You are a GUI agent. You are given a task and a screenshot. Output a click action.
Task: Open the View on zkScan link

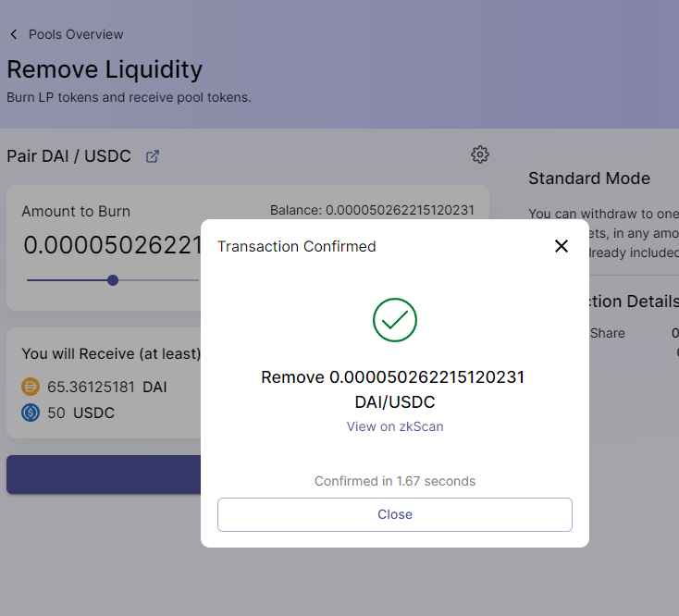click(x=394, y=426)
